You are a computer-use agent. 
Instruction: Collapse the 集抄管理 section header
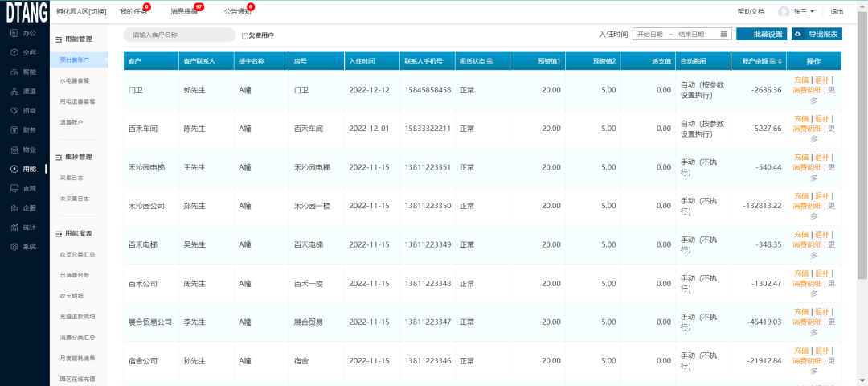click(x=74, y=158)
